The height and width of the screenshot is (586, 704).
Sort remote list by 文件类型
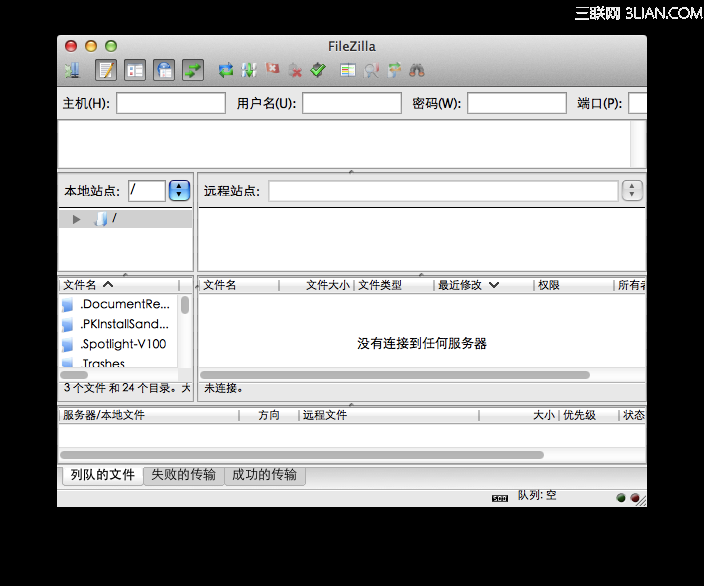(x=394, y=285)
